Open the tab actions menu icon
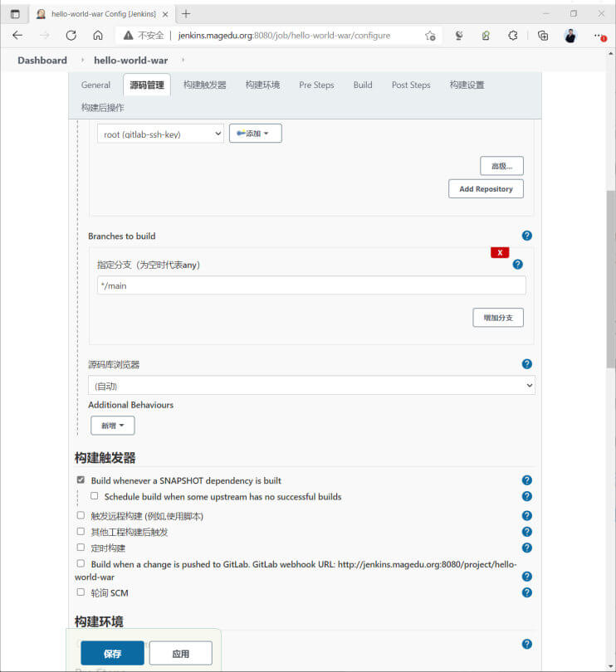Image resolution: width=616 pixels, height=672 pixels. pyautogui.click(x=15, y=14)
